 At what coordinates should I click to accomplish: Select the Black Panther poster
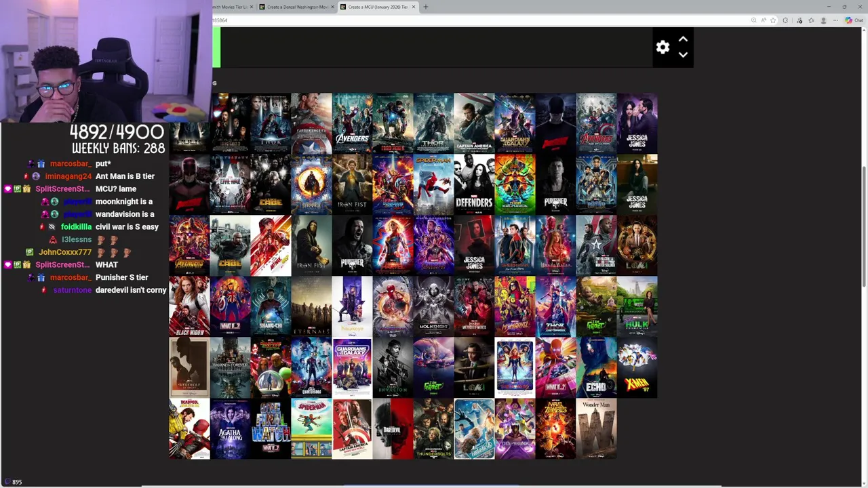coord(596,184)
